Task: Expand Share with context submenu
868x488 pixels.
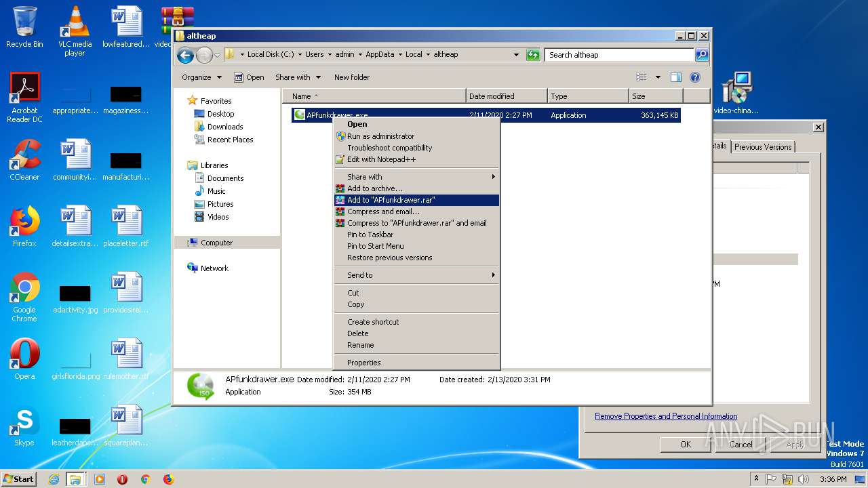Action: [x=416, y=177]
